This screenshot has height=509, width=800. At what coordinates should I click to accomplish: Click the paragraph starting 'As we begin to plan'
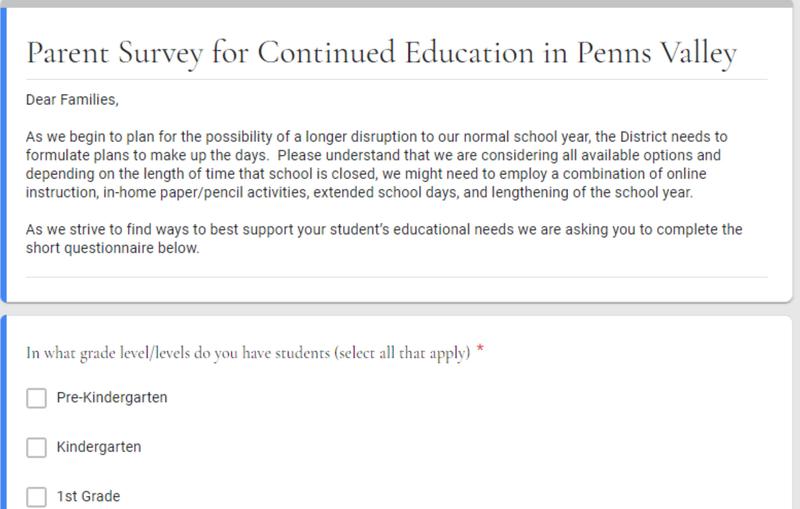pyautogui.click(x=384, y=164)
